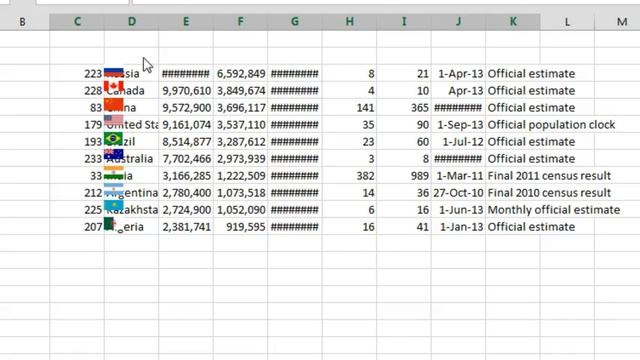The image size is (640, 360).
Task: Click cell containing 9,572,900
Action: (186, 108)
